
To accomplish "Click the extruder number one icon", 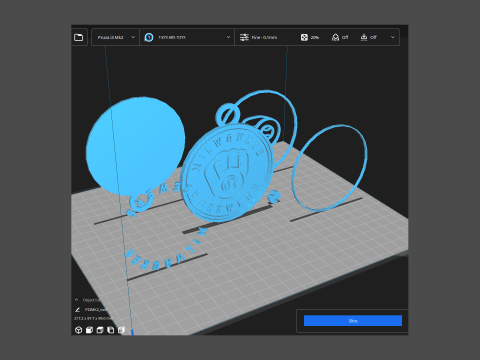I will pyautogui.click(x=149, y=37).
